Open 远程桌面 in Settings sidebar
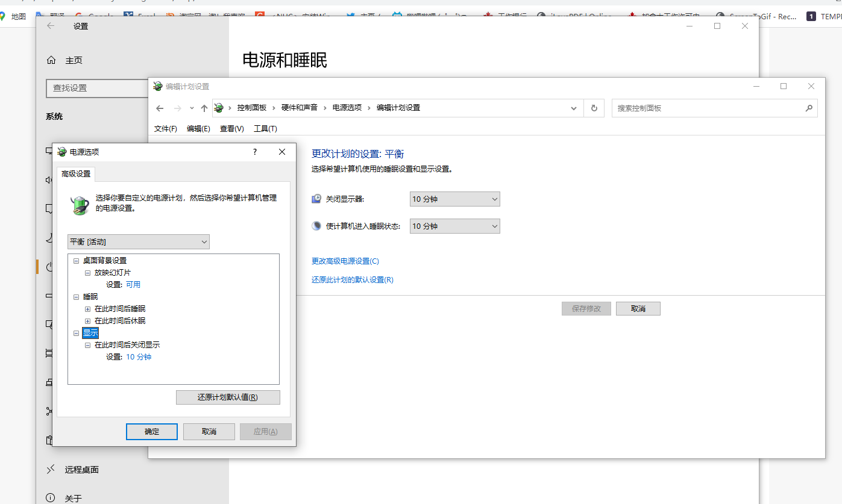Image resolution: width=842 pixels, height=504 pixels. point(81,470)
